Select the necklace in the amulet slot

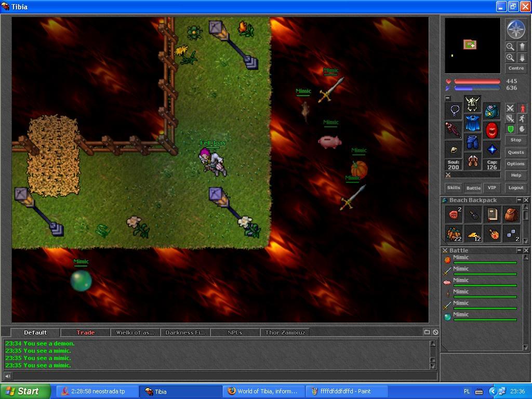point(454,111)
